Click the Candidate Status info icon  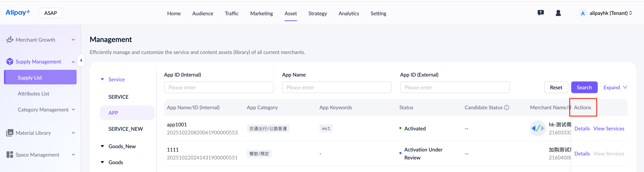click(506, 107)
